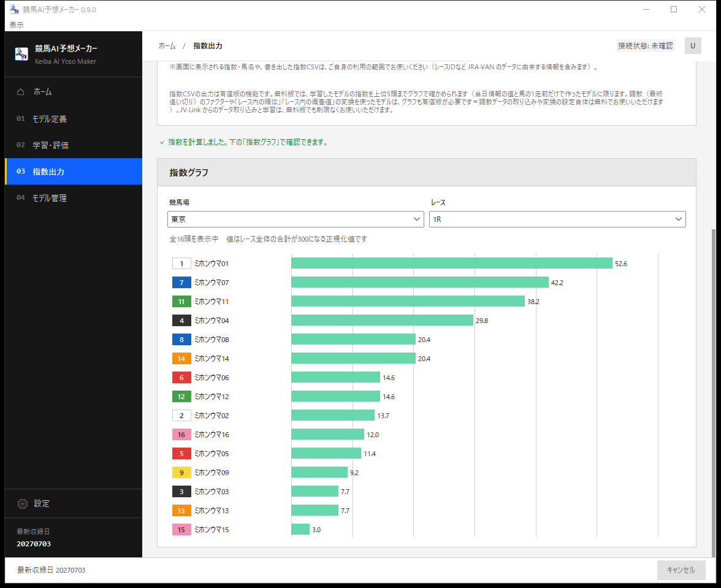Click the bar for ミホンウマ07
This screenshot has width=721, height=588.
point(420,282)
